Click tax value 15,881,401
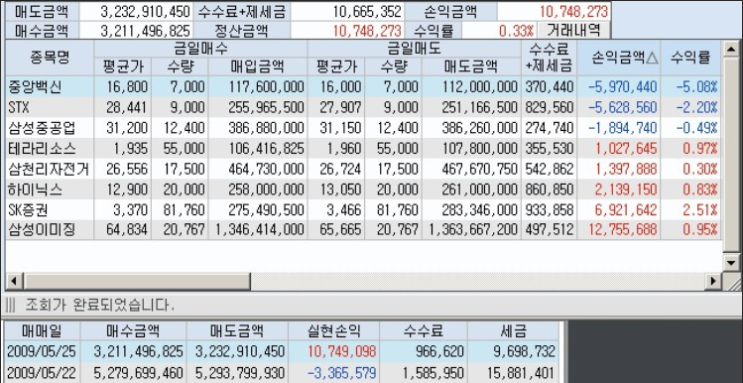Image resolution: width=743 pixels, height=383 pixels. (x=521, y=373)
